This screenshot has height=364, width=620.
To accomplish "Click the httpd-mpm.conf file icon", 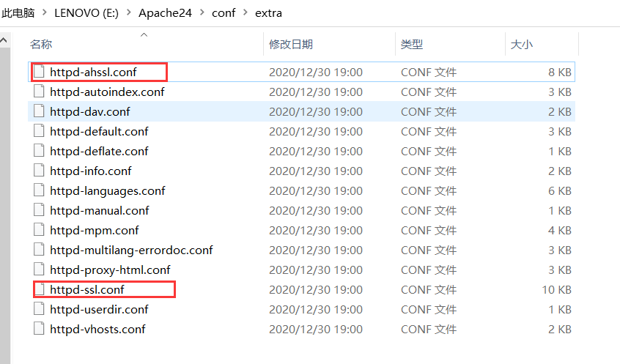I will (39, 230).
